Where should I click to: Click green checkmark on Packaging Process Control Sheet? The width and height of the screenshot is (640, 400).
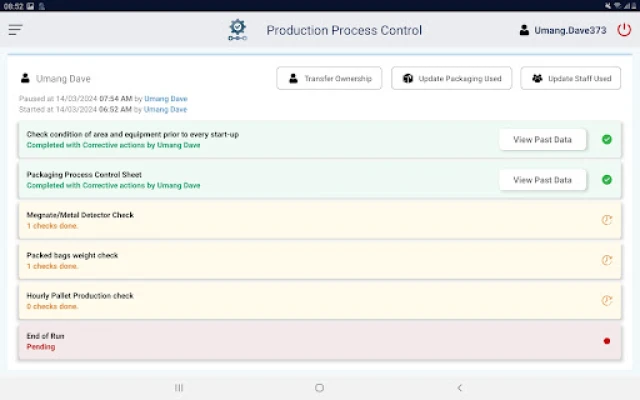pyautogui.click(x=606, y=180)
